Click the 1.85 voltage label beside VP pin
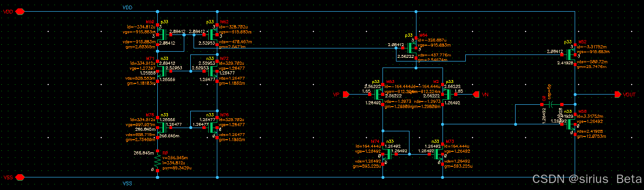The image size is (644, 190). pyautogui.click(x=367, y=91)
